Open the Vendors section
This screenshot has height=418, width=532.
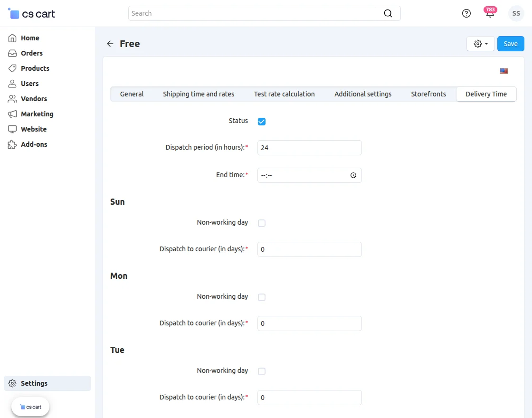point(33,98)
